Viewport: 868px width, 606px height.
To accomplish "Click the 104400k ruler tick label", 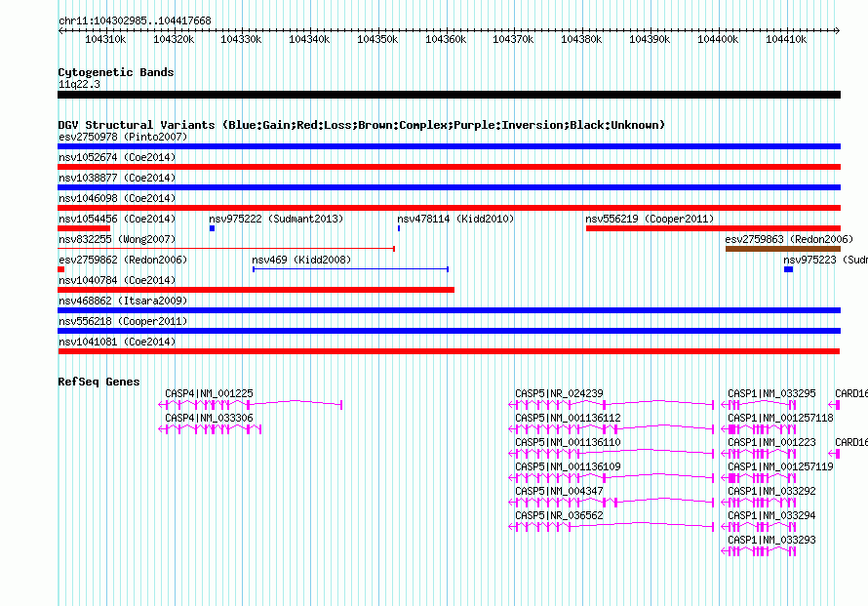I will [x=718, y=39].
